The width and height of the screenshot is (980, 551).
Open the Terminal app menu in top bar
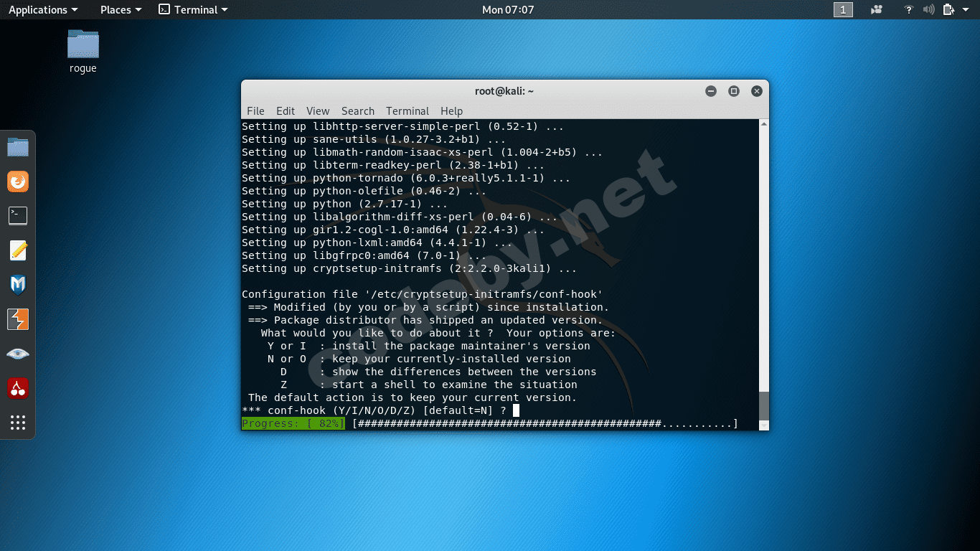coord(194,9)
